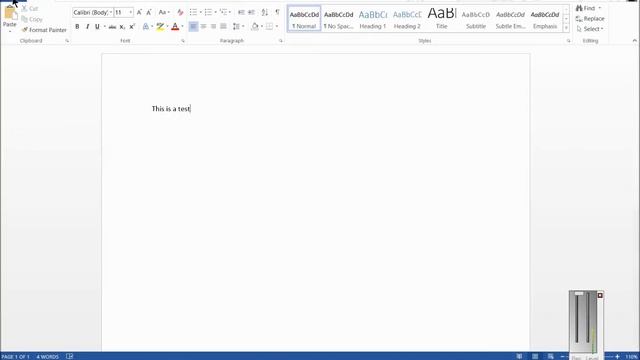This screenshot has height=360, width=640.
Task: Open the highlight color dropdown arrow
Action: click(167, 27)
